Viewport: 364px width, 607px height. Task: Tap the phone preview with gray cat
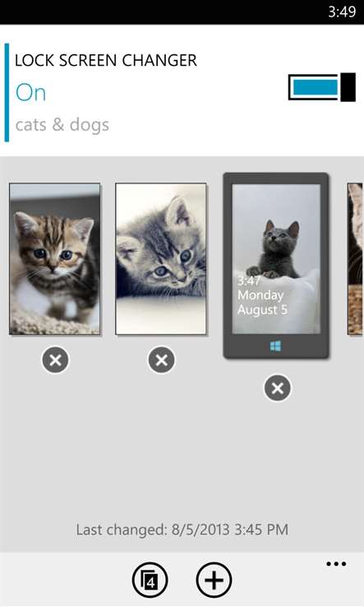coord(276,266)
